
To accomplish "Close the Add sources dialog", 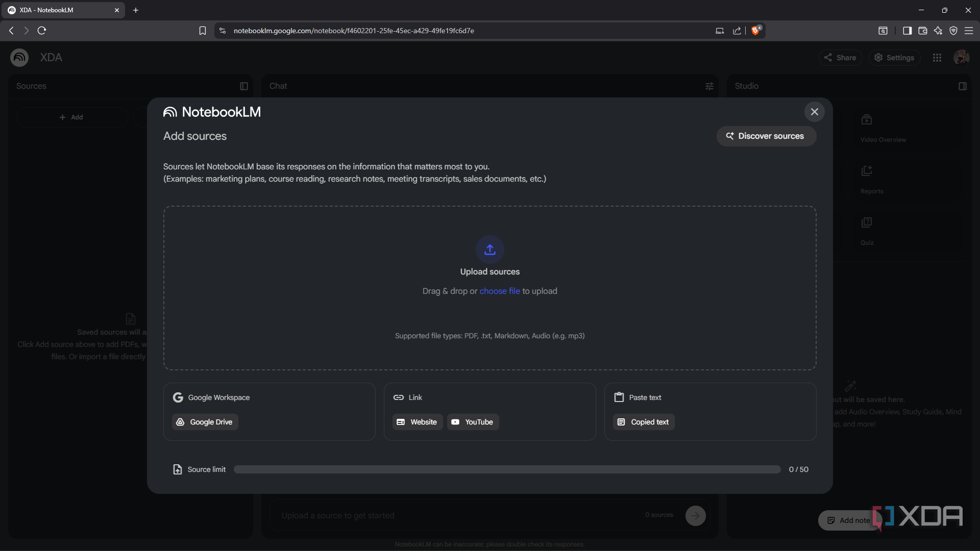I will pos(814,112).
